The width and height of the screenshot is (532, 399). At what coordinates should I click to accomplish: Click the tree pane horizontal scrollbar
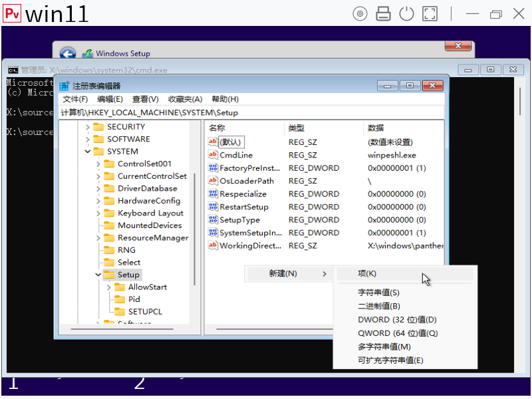[x=122, y=329]
